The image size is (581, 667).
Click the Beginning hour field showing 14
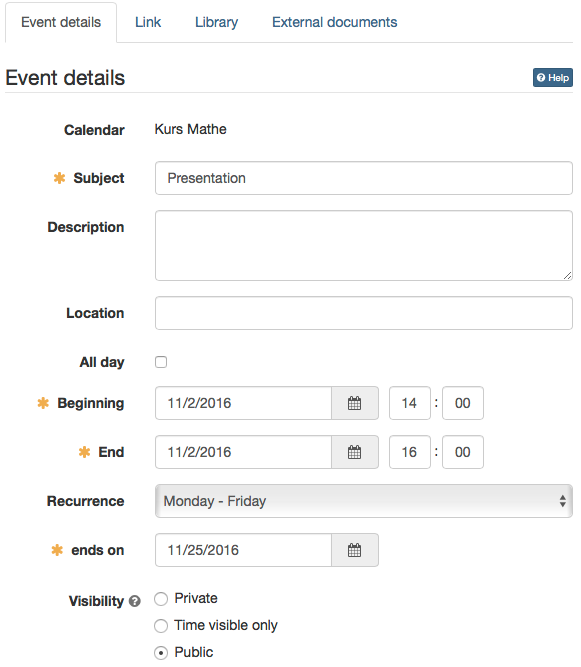410,403
